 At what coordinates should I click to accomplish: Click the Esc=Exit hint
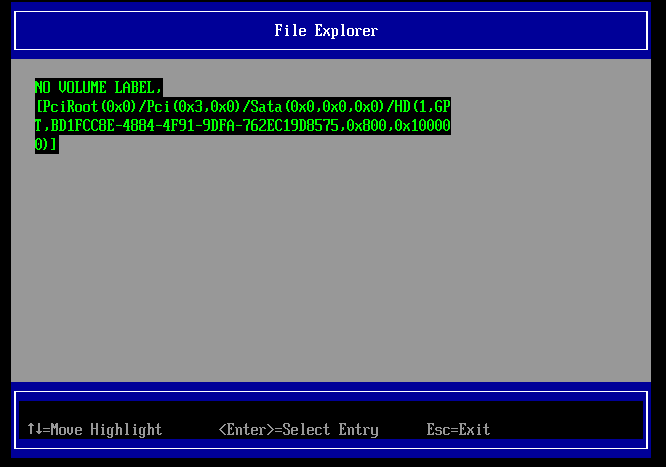458,429
